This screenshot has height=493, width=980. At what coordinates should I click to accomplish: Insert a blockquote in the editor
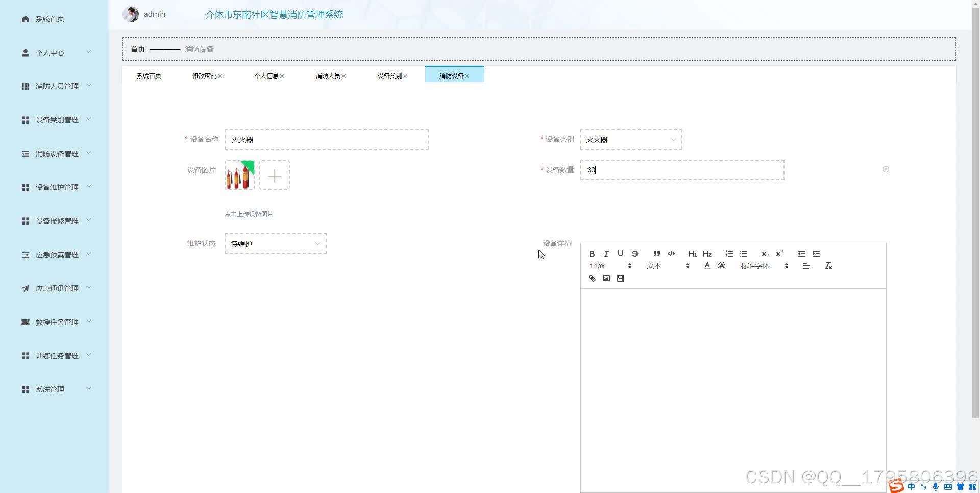(656, 254)
